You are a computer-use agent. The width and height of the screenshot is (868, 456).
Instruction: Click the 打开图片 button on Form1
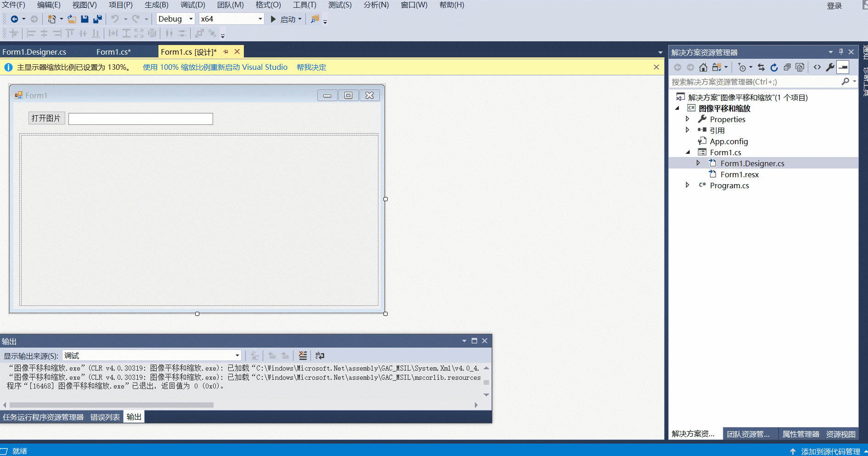(46, 118)
